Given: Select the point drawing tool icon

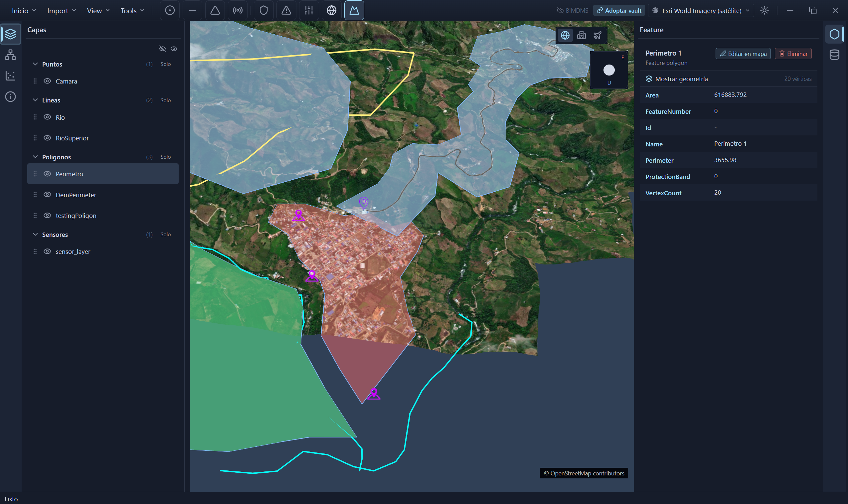Looking at the screenshot, I should (170, 11).
